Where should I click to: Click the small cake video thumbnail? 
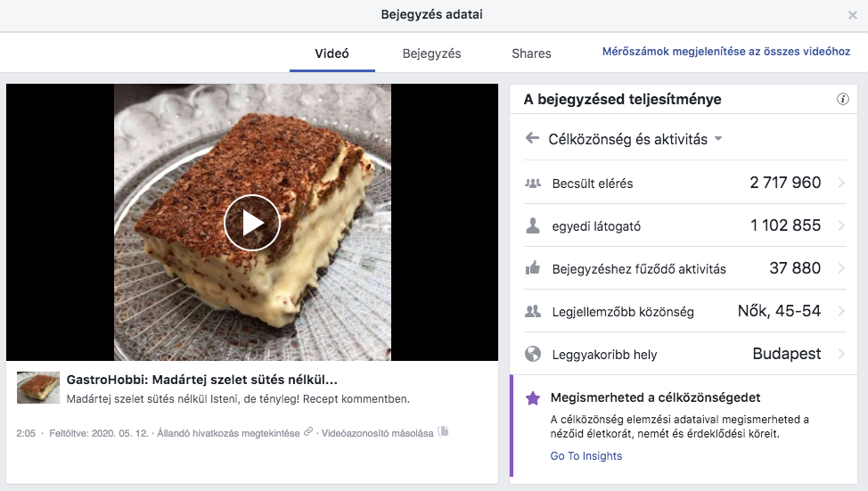click(x=38, y=388)
